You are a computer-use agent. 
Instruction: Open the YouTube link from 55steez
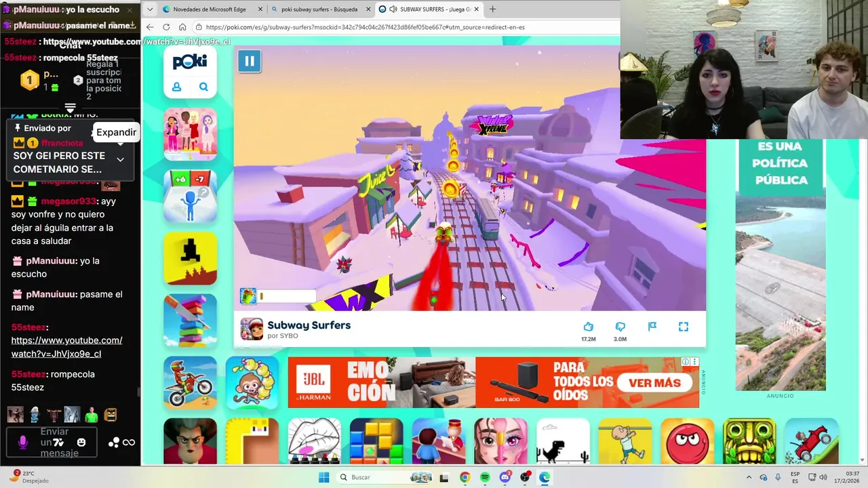click(x=66, y=347)
